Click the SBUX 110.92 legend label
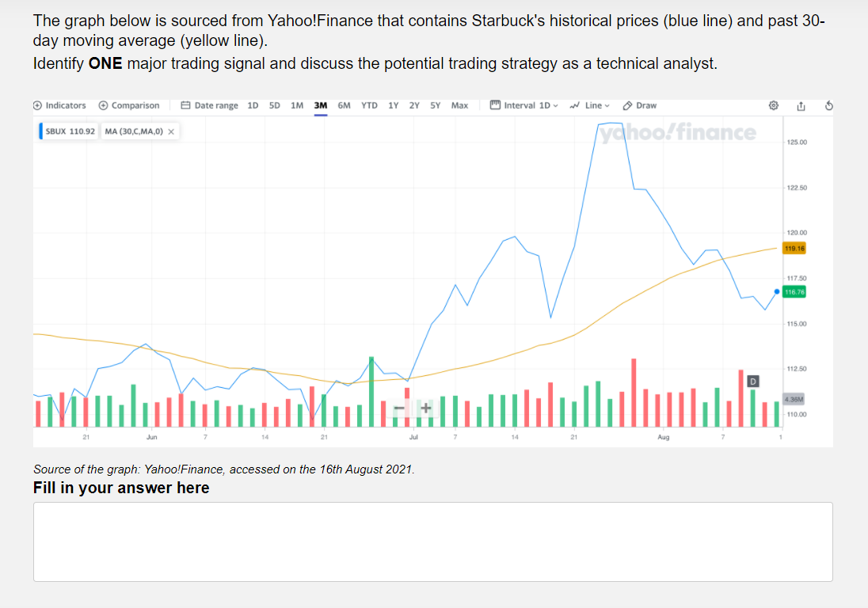Viewport: 868px width, 608px height. pyautogui.click(x=70, y=131)
